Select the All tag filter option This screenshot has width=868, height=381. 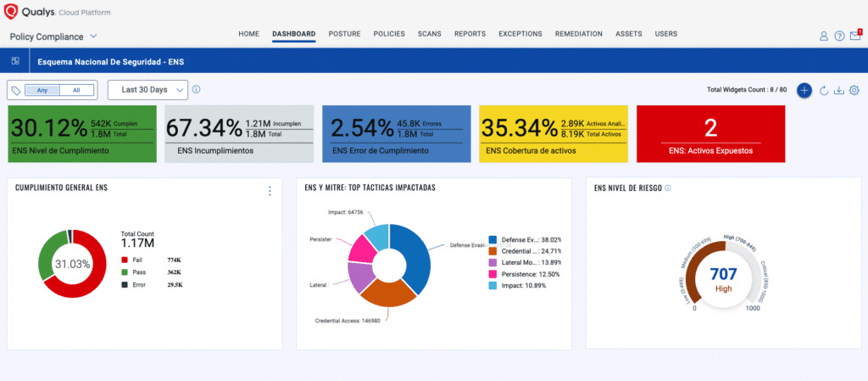76,90
